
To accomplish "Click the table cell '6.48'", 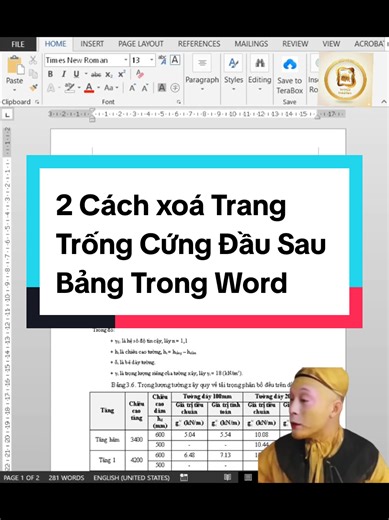I will 190,455.
